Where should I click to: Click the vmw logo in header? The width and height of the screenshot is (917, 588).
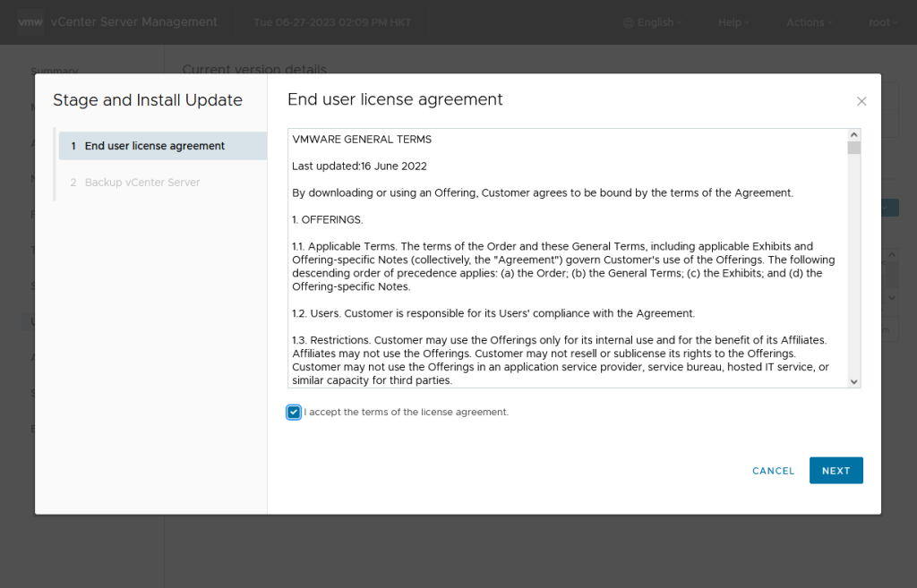coord(30,22)
